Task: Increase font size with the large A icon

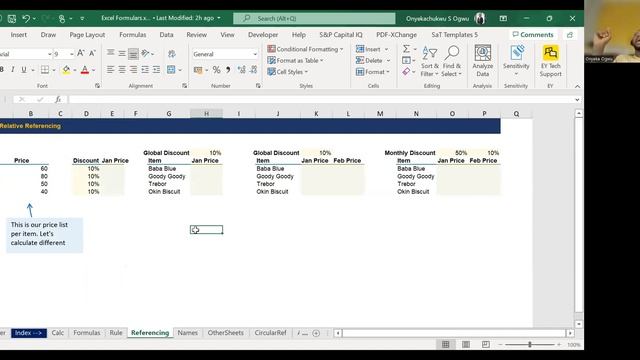Action: point(81,53)
